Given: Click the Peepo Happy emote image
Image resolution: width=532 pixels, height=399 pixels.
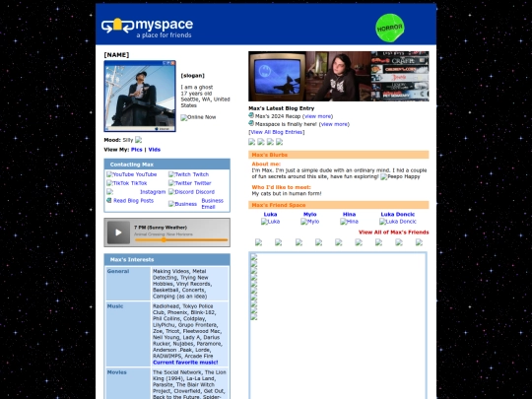Looking at the screenshot, I should (x=400, y=176).
